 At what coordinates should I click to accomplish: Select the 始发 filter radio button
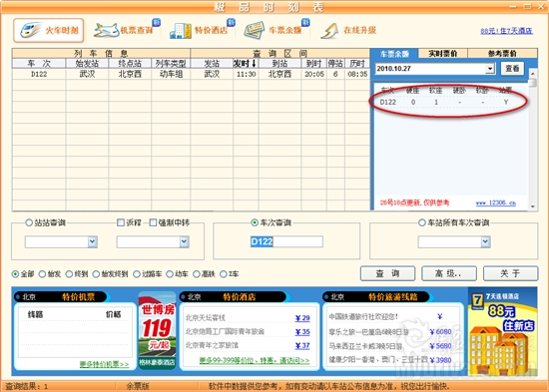click(x=42, y=274)
